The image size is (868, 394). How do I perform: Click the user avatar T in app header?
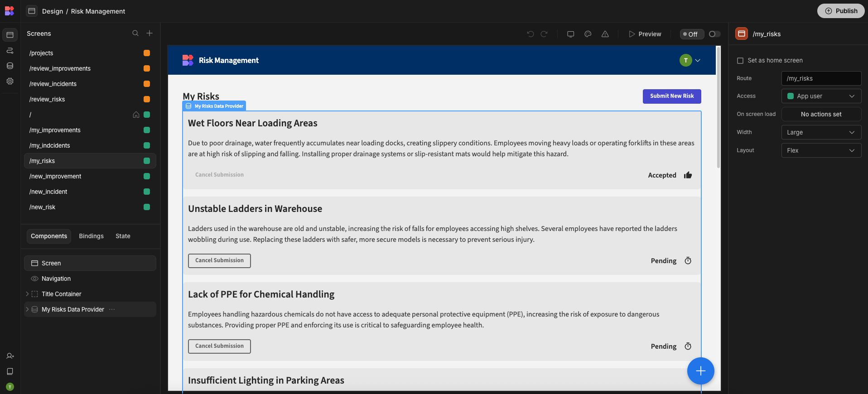[686, 60]
